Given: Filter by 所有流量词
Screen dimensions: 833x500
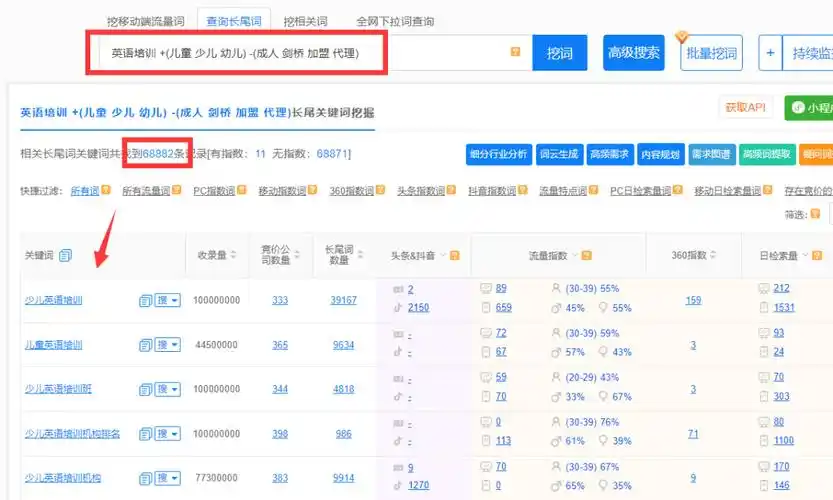Looking at the screenshot, I should point(146,191).
